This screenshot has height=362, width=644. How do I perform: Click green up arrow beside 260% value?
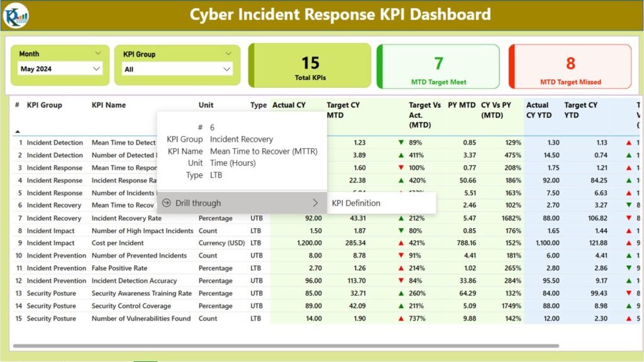pyautogui.click(x=401, y=293)
